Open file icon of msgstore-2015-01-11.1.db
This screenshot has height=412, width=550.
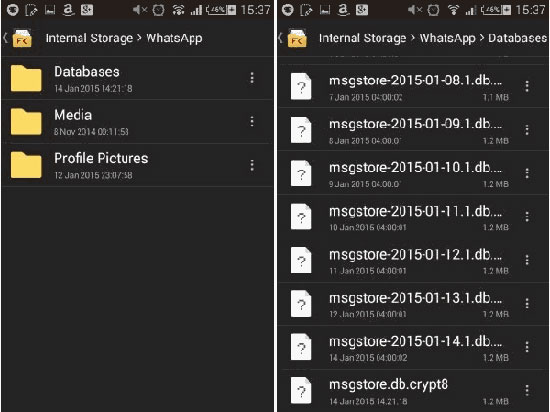pos(301,217)
